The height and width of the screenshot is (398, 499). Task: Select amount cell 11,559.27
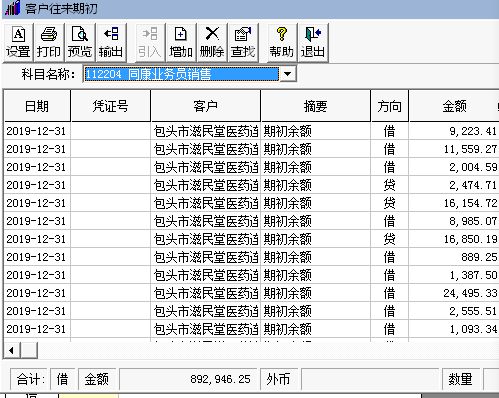pos(454,149)
